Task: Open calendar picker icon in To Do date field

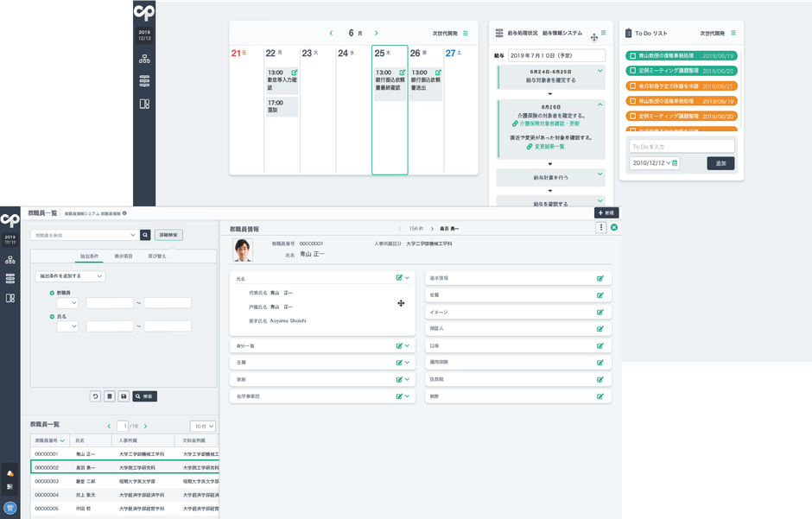Action: tap(675, 163)
